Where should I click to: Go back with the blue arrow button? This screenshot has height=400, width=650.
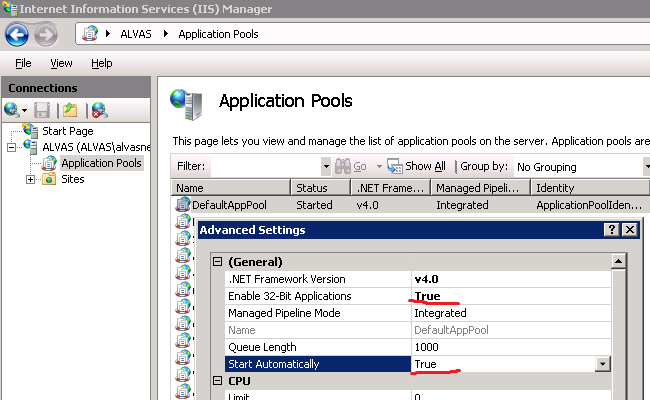(x=17, y=35)
